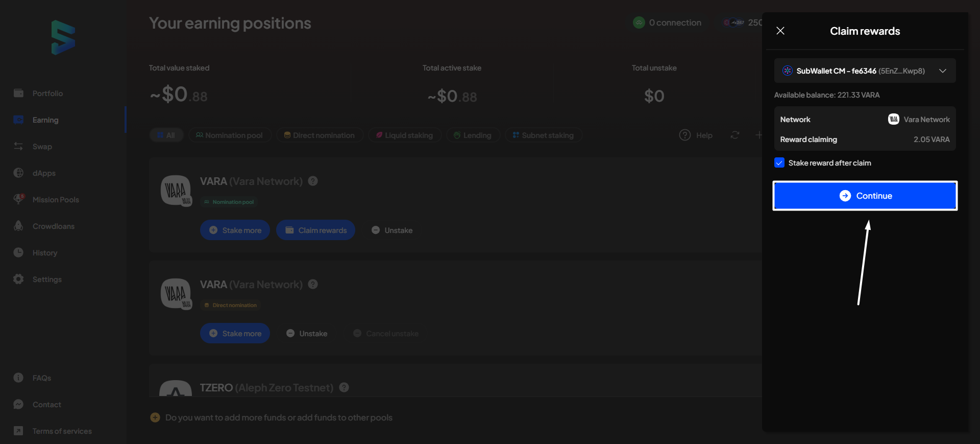Screen dimensions: 980x444
Task: Open info tooltip beside first VARA title
Action: coord(313,181)
